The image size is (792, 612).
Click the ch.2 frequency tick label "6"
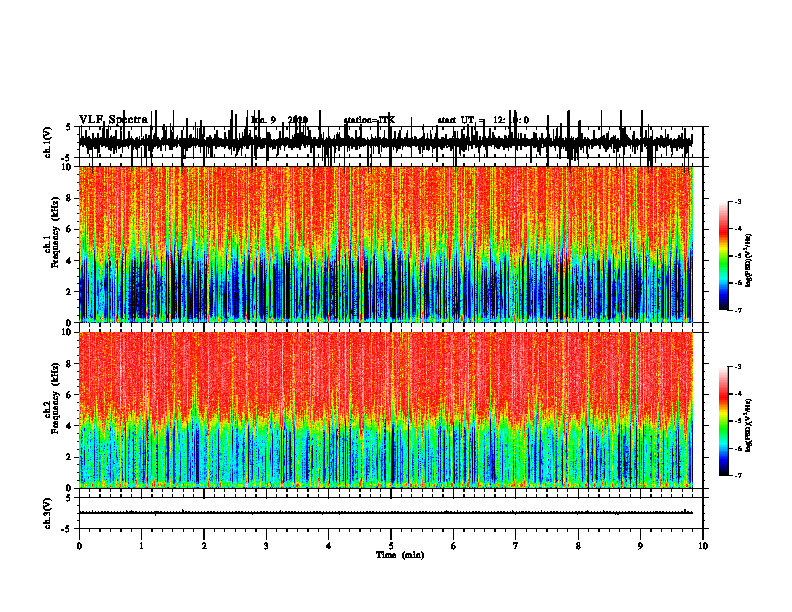coord(70,395)
